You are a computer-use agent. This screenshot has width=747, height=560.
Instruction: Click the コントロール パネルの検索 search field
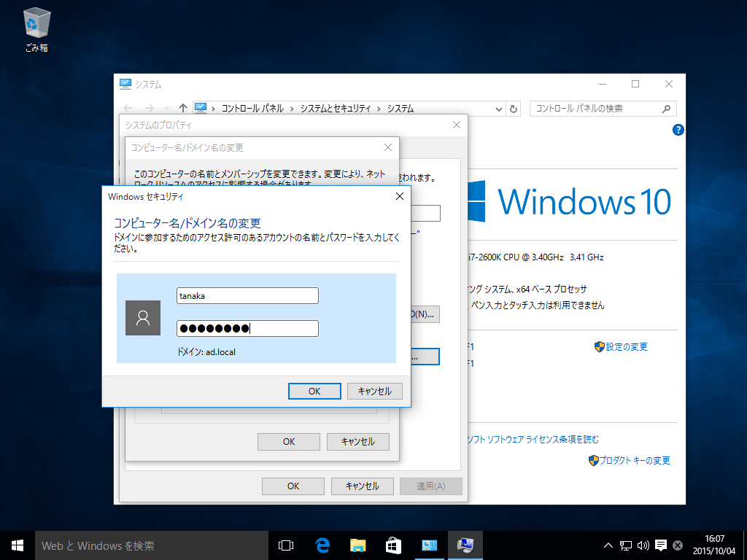603,109
